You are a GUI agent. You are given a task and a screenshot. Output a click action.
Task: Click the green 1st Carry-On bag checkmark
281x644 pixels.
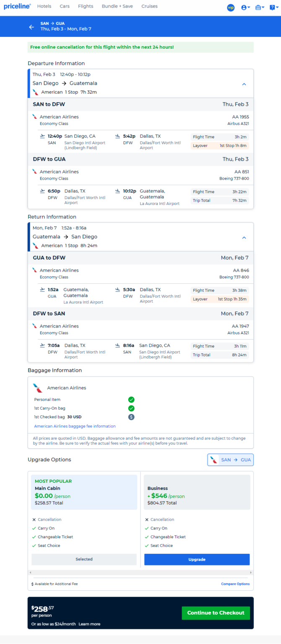[131, 408]
